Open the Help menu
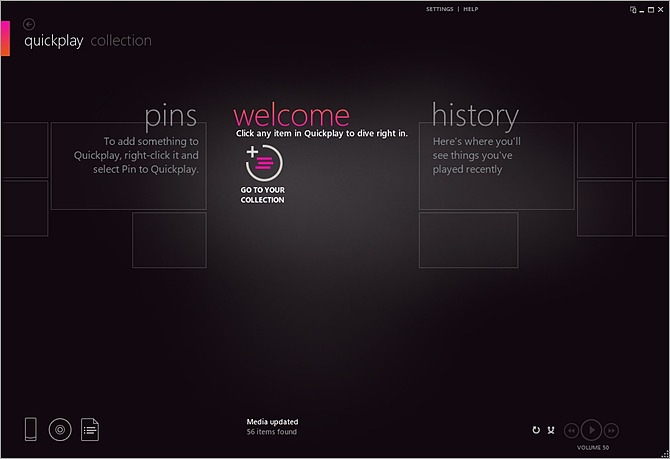The height and width of the screenshot is (459, 670). click(470, 9)
